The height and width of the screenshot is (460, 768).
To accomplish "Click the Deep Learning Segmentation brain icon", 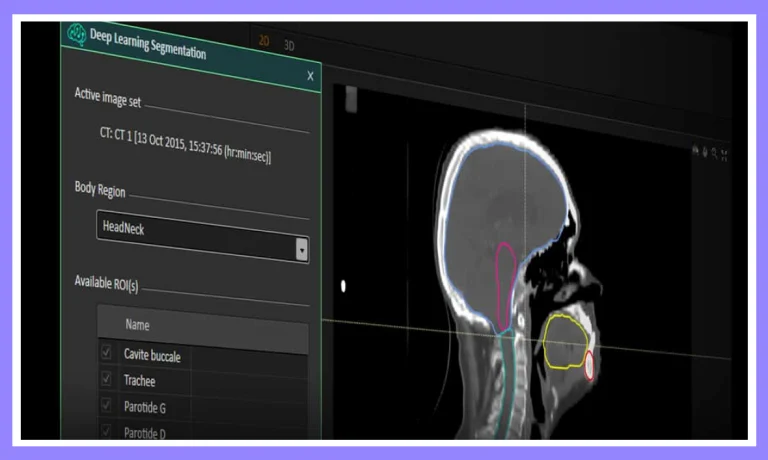I will click(x=76, y=34).
